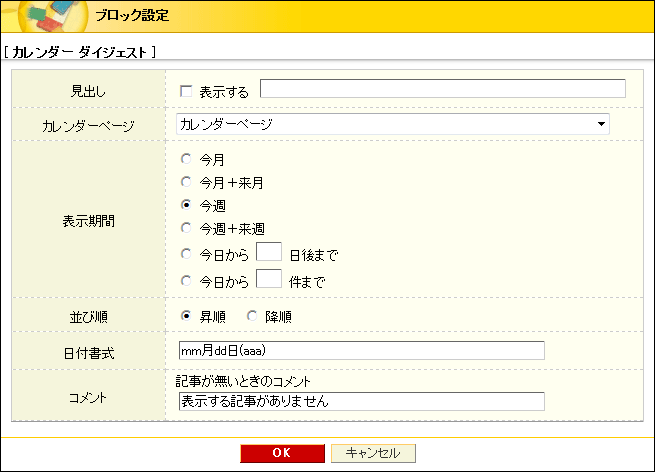Click the カレンダー ダイジェスト section title
The height and width of the screenshot is (472, 655).
coord(80,52)
